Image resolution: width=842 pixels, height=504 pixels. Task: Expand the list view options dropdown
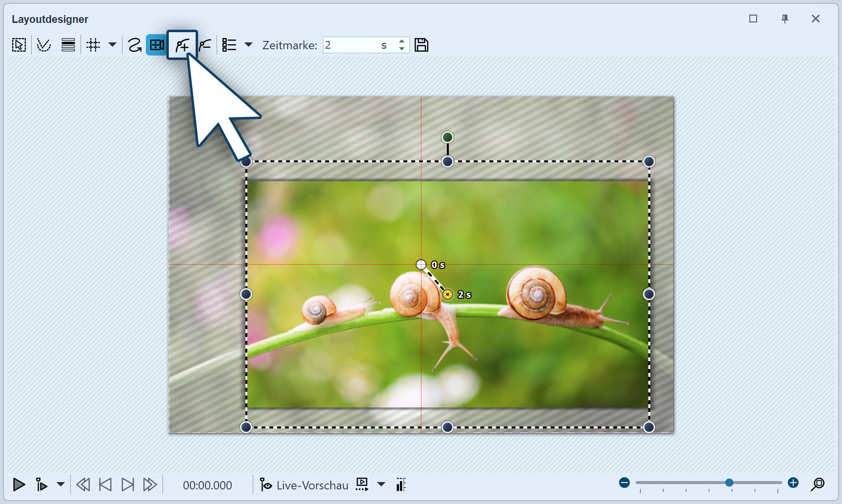(x=248, y=45)
